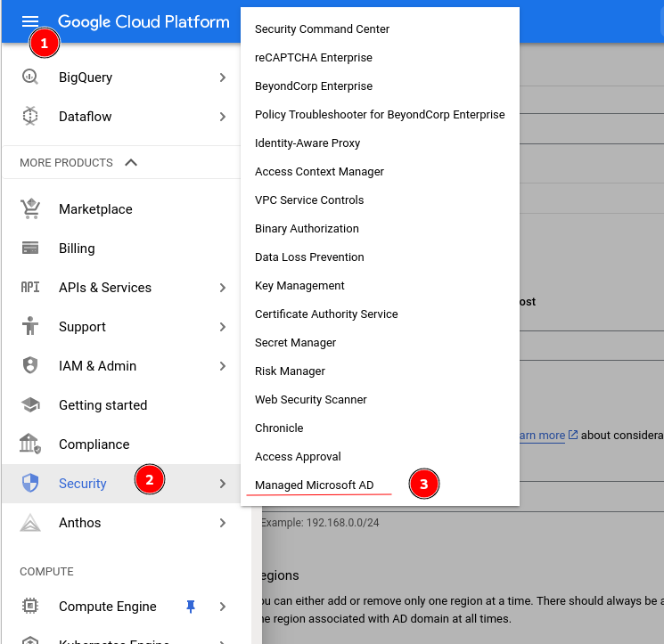This screenshot has width=664, height=644.
Task: Expand the BigQuery submenu chevron
Action: [x=223, y=77]
